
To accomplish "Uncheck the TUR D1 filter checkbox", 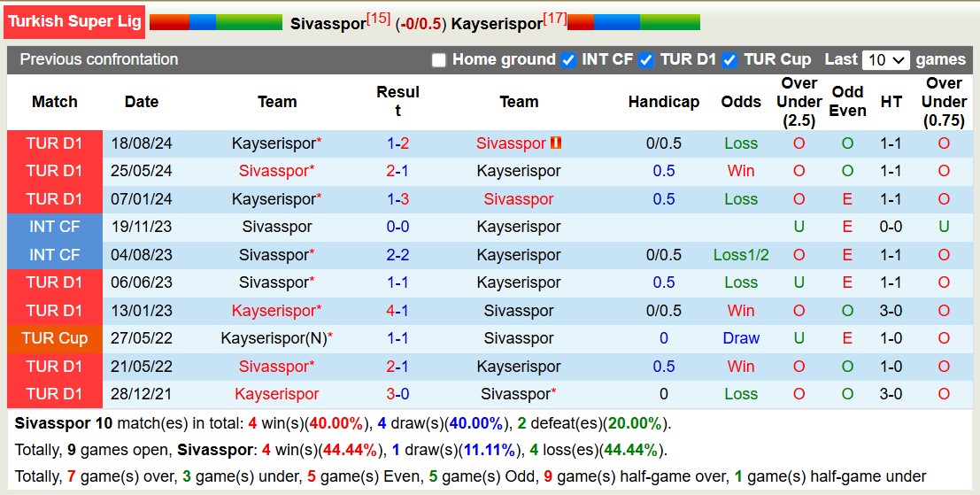I will tap(646, 60).
